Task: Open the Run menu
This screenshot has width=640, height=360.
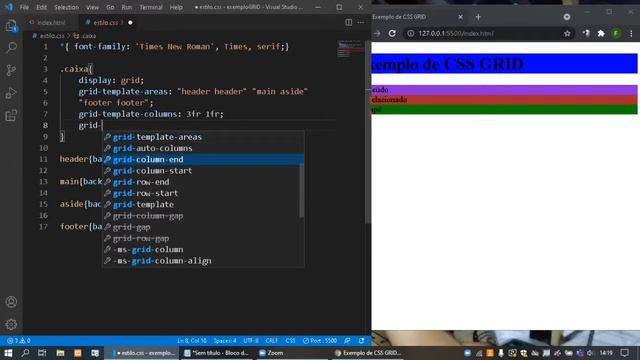Action: coord(127,7)
